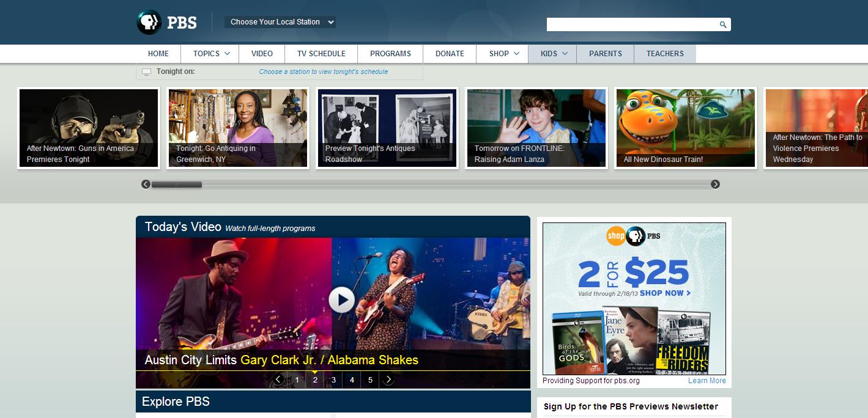
Task: Click the PBS logo in the header
Action: pyautogui.click(x=167, y=23)
